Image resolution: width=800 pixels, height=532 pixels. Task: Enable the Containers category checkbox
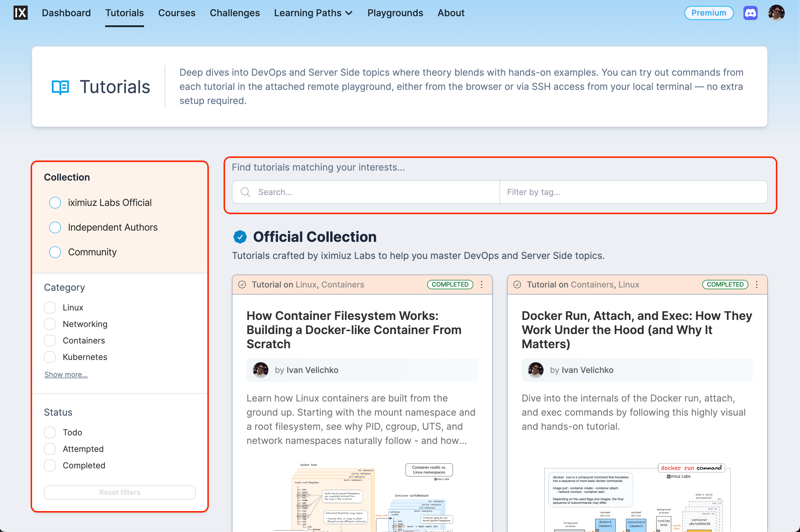(49, 340)
